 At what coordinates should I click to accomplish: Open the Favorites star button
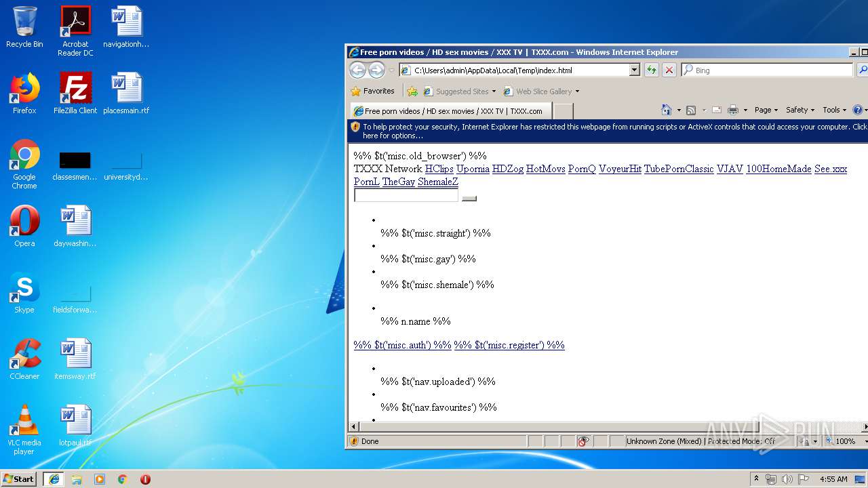pos(372,91)
